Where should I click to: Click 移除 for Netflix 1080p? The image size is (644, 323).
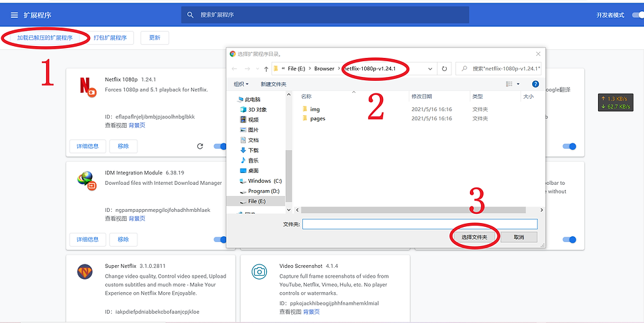(x=124, y=146)
